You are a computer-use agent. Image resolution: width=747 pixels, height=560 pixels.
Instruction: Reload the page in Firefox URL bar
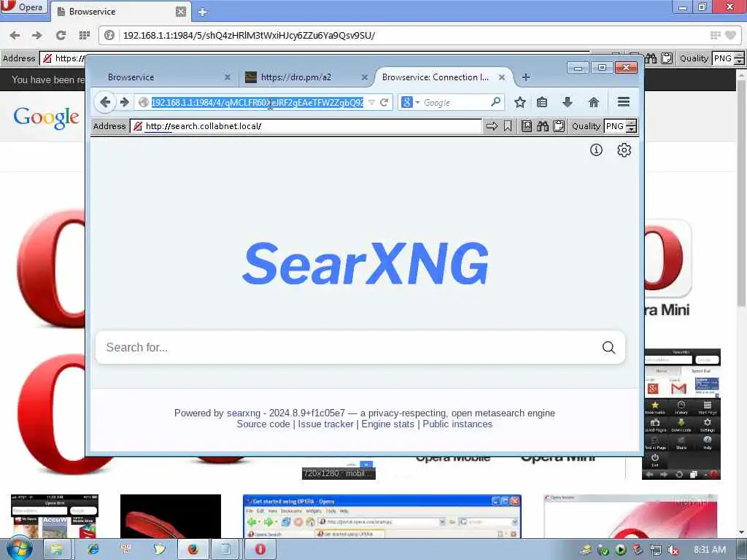point(384,102)
